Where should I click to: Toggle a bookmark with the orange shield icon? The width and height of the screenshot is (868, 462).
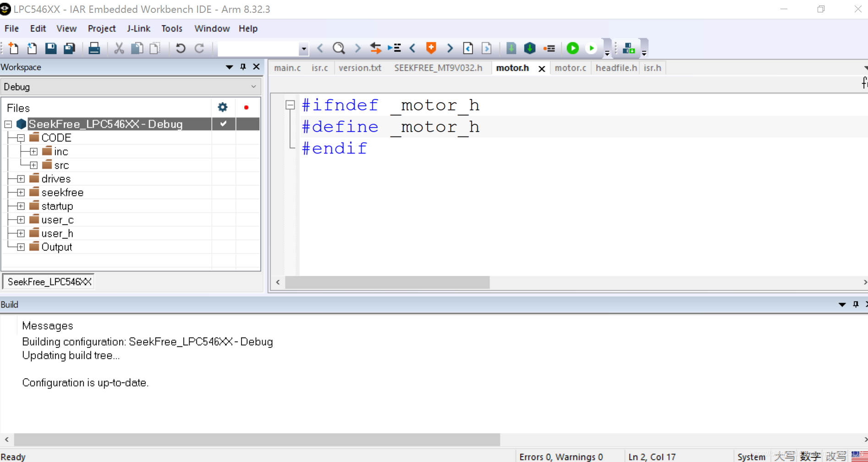click(x=431, y=48)
